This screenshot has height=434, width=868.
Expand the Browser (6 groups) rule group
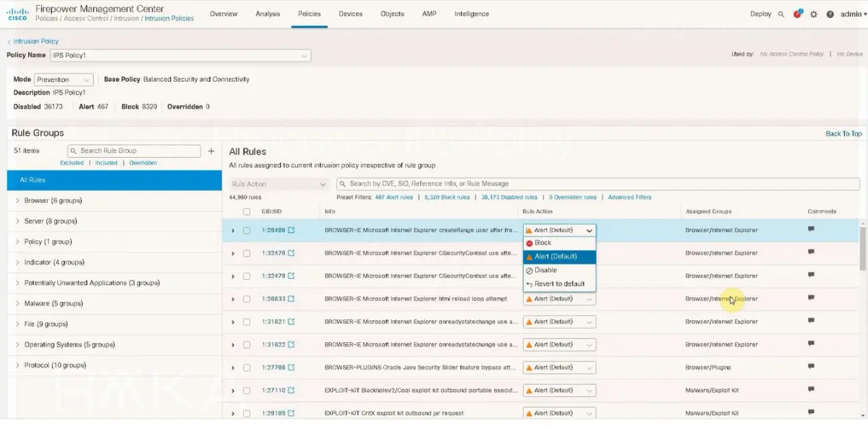point(17,201)
